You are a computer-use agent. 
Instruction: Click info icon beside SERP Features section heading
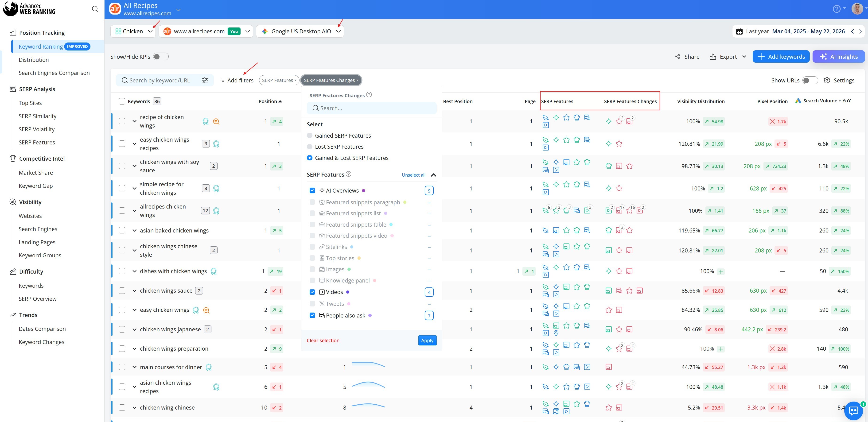click(348, 174)
